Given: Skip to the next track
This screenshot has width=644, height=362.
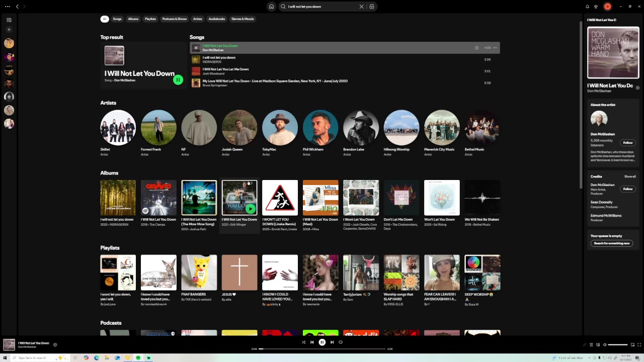Looking at the screenshot, I should [332, 342].
